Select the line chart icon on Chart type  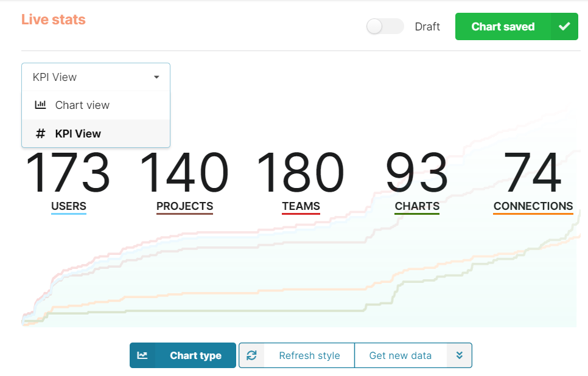tap(143, 355)
